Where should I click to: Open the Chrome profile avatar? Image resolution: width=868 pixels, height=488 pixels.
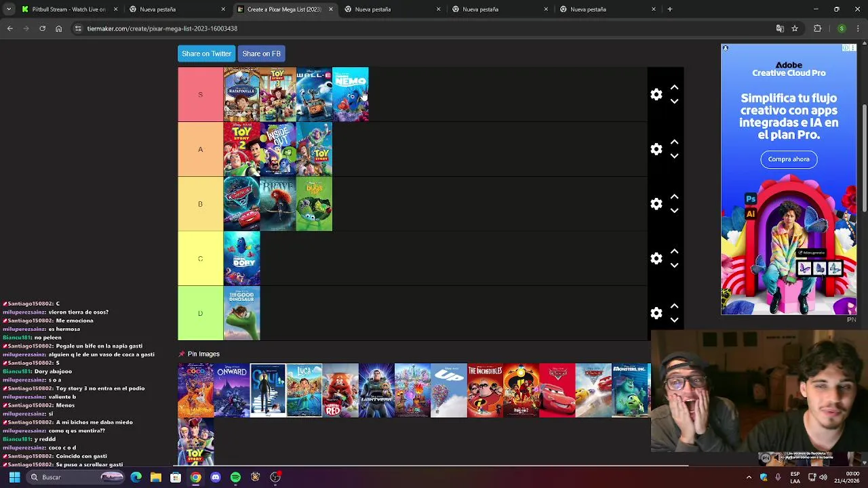click(842, 28)
